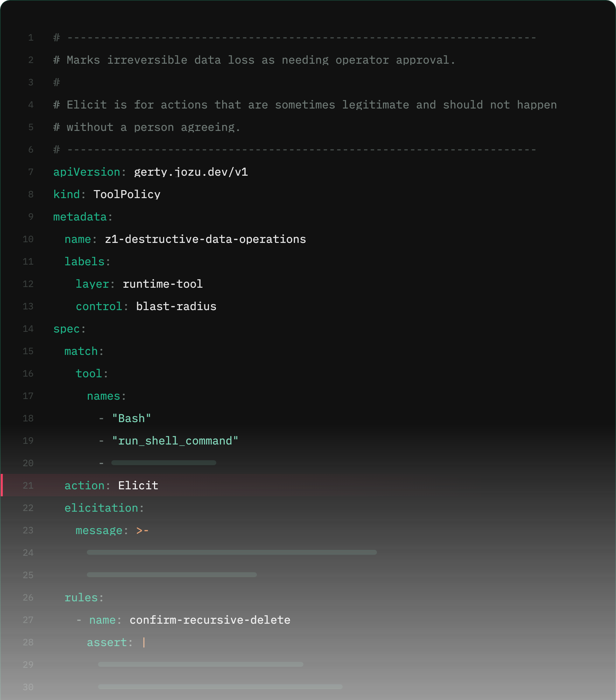
Task: Click line number 14 in the gutter
Action: click(x=28, y=329)
